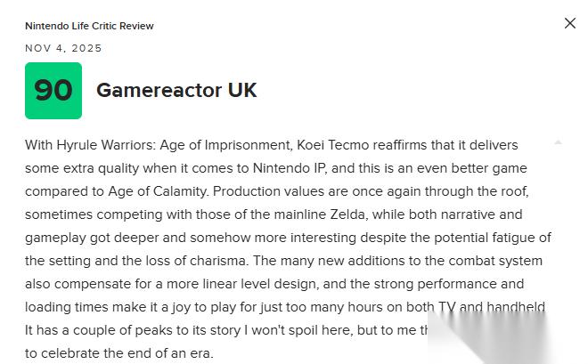Close the critic review popup

click(x=570, y=23)
